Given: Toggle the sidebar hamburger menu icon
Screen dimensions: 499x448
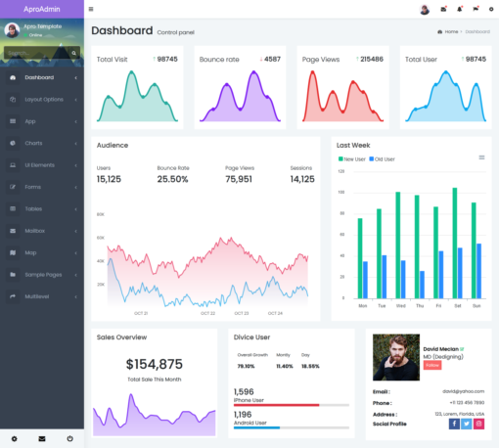Looking at the screenshot, I should (91, 9).
